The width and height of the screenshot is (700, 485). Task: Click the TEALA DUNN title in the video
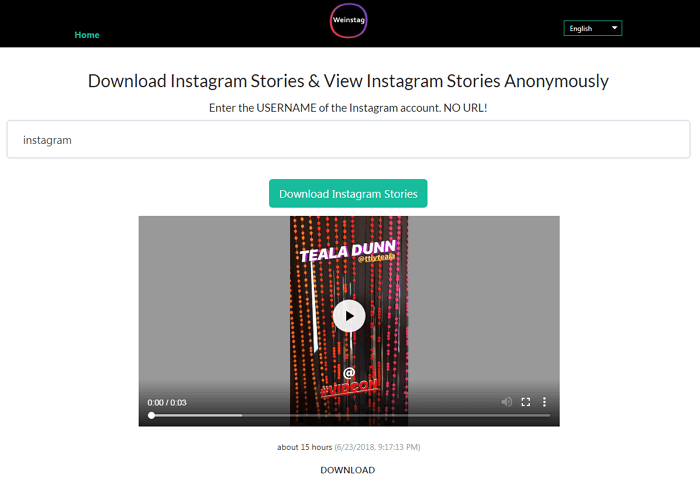tap(347, 251)
